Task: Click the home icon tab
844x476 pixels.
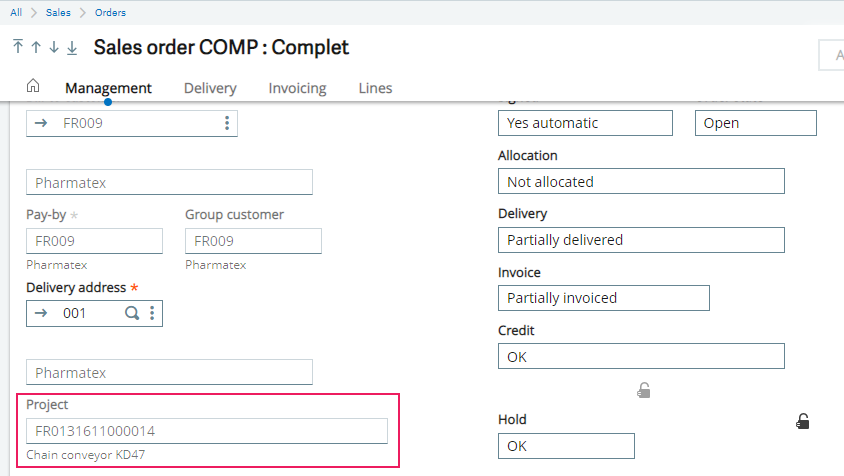Action: click(x=33, y=87)
